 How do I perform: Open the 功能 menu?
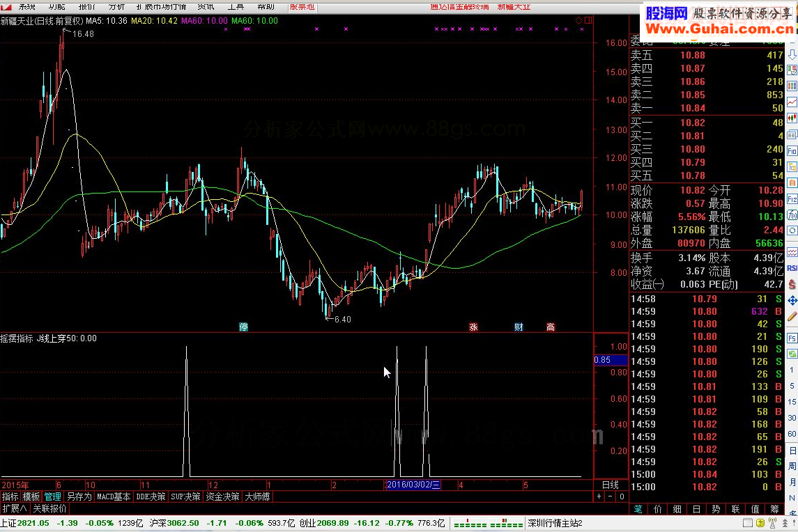pos(56,6)
